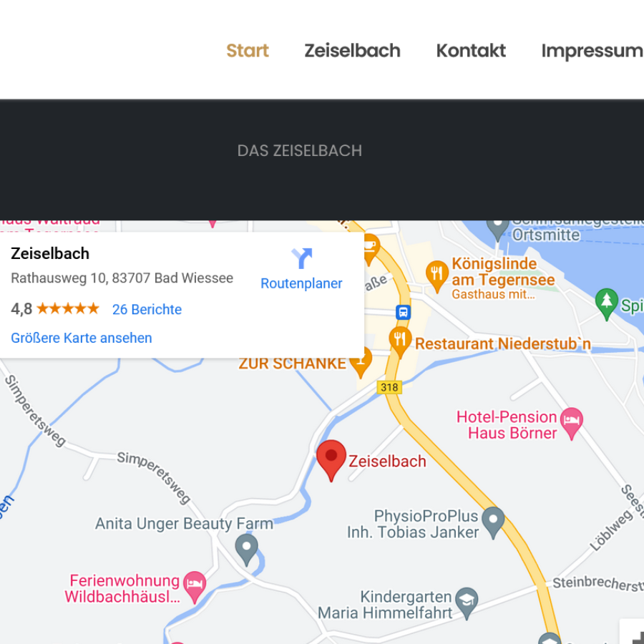Select the Restaurant Niederstub'n fork-knife pin
Image resolution: width=644 pixels, height=644 pixels.
click(400, 342)
